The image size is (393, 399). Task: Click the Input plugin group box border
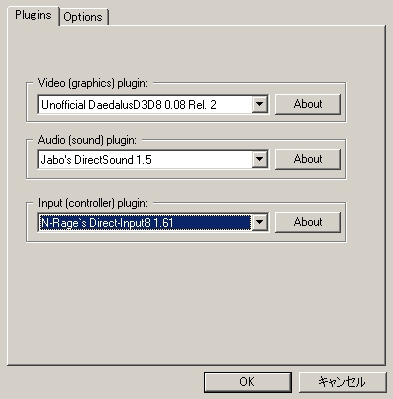coord(187,242)
